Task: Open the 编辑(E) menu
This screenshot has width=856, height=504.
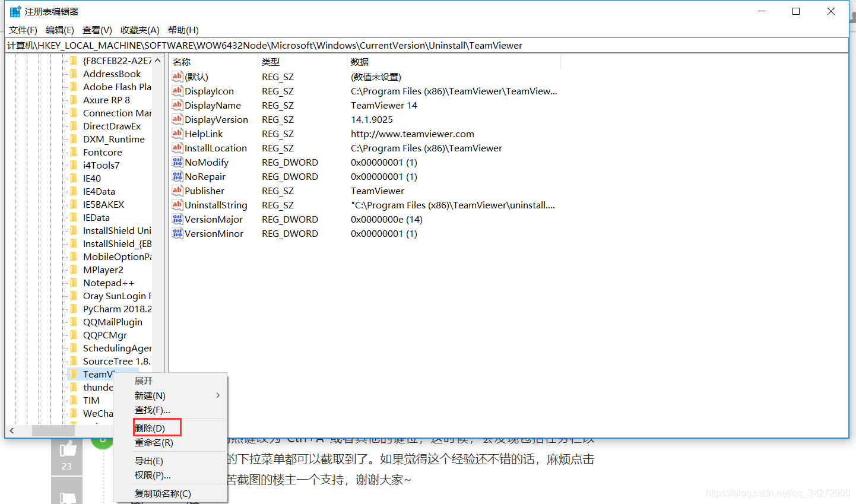Action: point(60,30)
